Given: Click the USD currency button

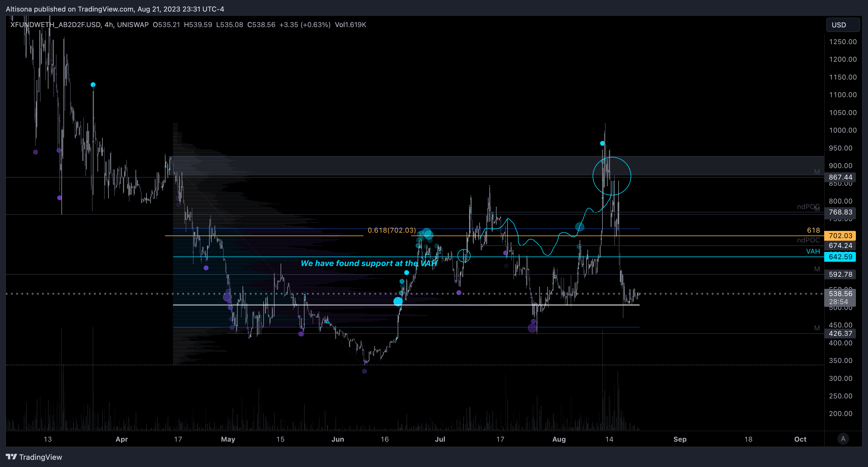Looking at the screenshot, I should tap(842, 25).
